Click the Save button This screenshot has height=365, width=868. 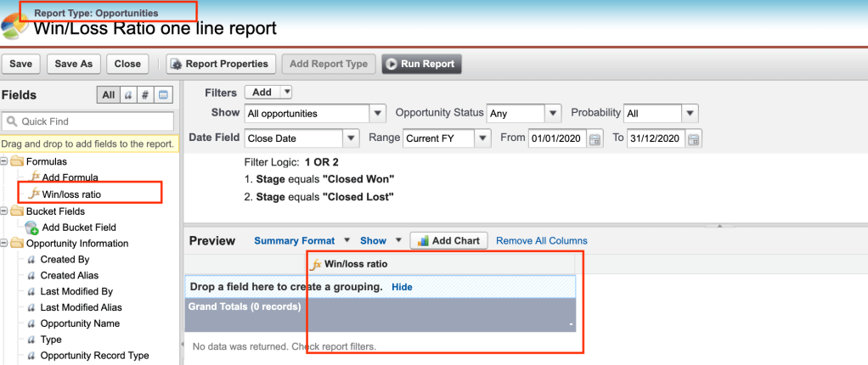[x=21, y=64]
